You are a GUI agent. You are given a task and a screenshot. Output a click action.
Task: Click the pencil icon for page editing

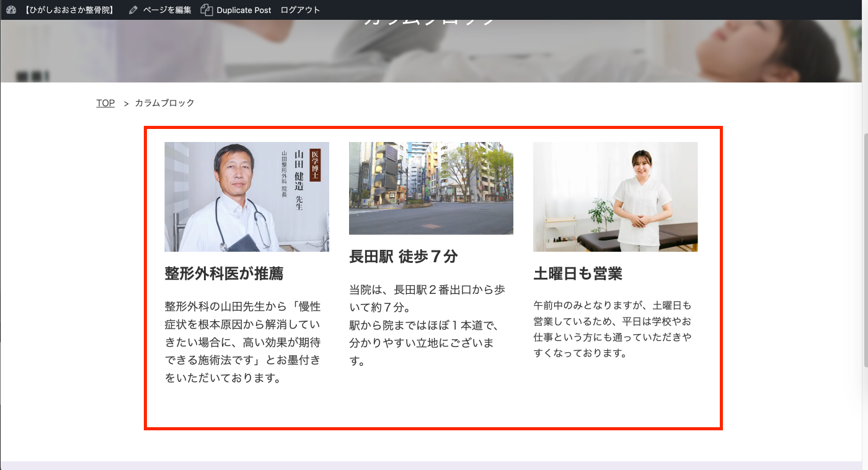tap(133, 10)
